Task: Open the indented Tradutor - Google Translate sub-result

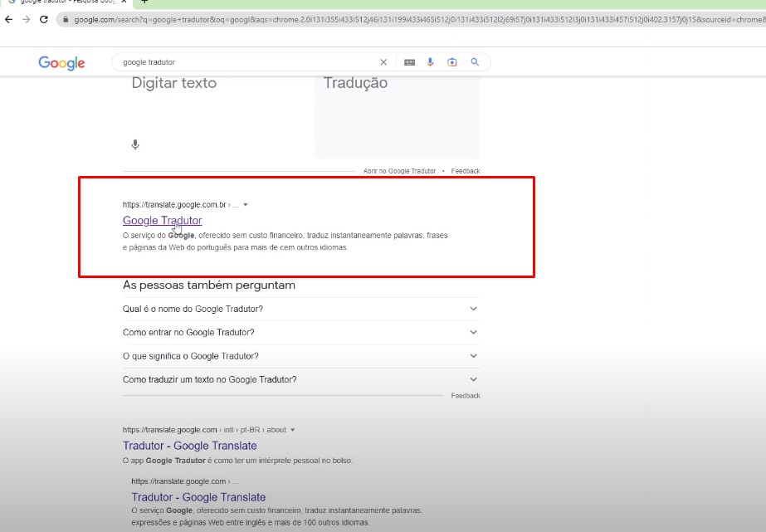Action: [198, 497]
